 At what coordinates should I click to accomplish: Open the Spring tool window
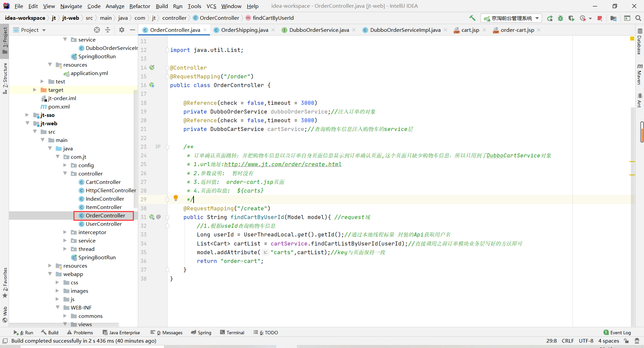pos(201,333)
